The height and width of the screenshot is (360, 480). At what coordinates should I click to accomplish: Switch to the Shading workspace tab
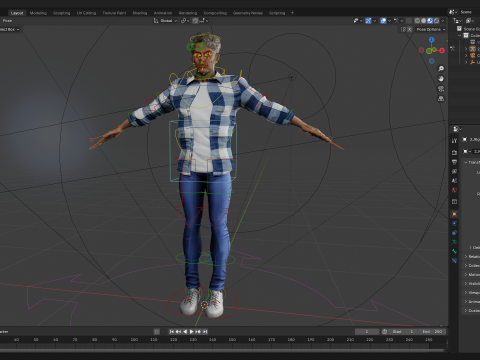click(140, 13)
